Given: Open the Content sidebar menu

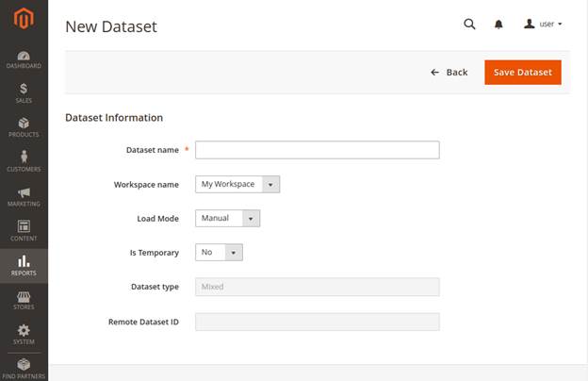Looking at the screenshot, I should click(24, 231).
